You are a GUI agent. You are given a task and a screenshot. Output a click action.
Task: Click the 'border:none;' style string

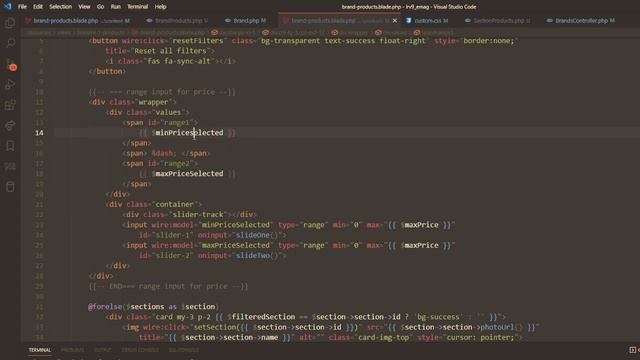(x=489, y=40)
